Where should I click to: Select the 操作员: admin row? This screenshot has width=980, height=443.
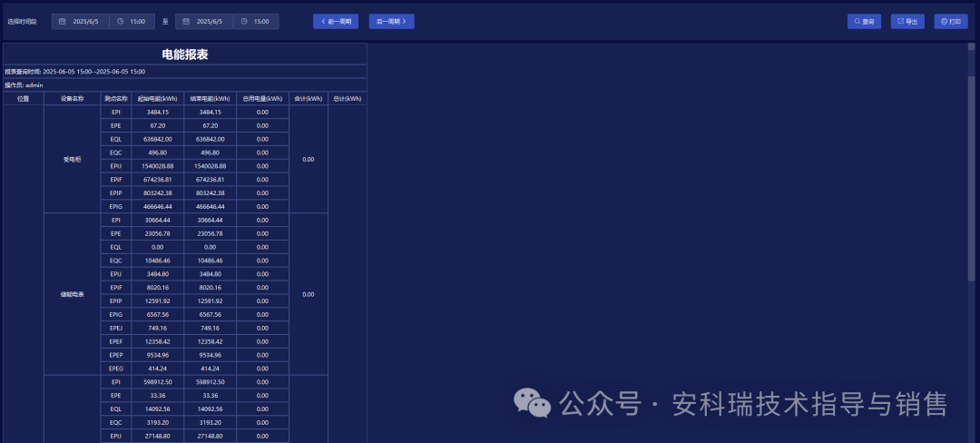pyautogui.click(x=185, y=85)
